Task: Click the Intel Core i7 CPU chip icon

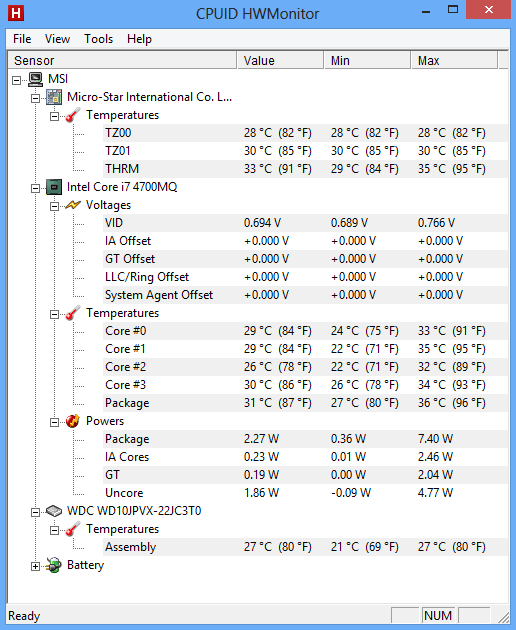Action: (x=54, y=187)
